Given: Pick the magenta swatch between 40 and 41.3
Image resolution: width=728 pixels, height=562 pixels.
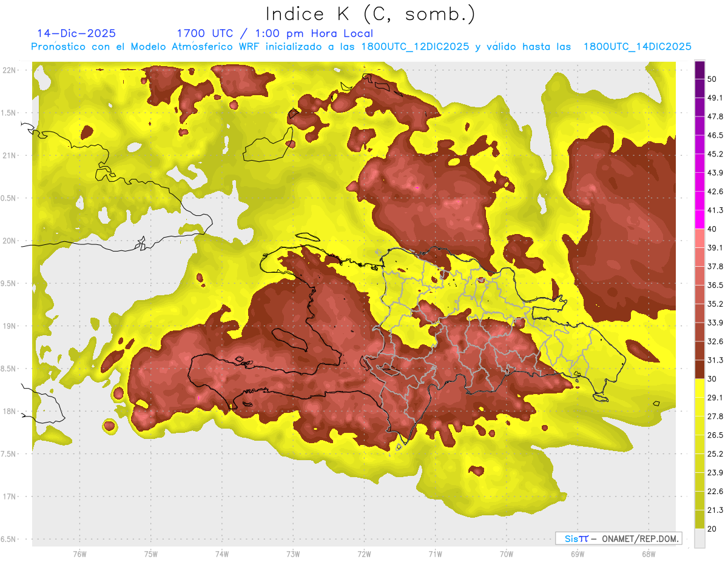Looking at the screenshot, I should click(699, 219).
